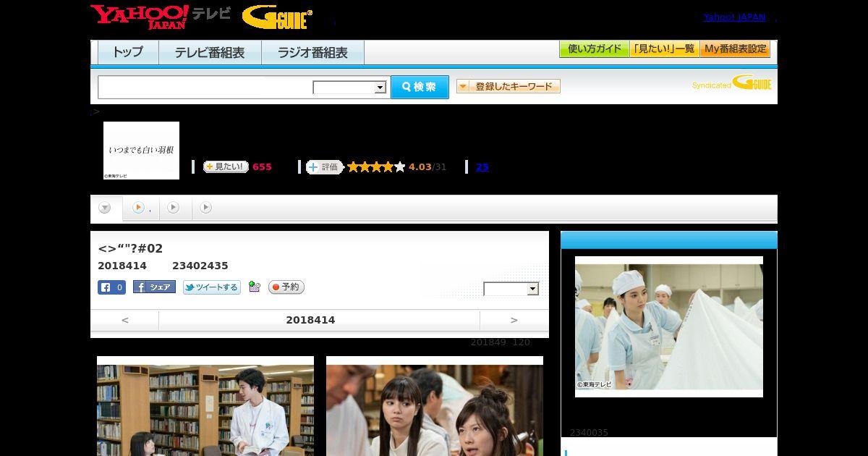This screenshot has width=868, height=456.
Task: Rate the program with the 評価 plus button
Action: point(324,167)
